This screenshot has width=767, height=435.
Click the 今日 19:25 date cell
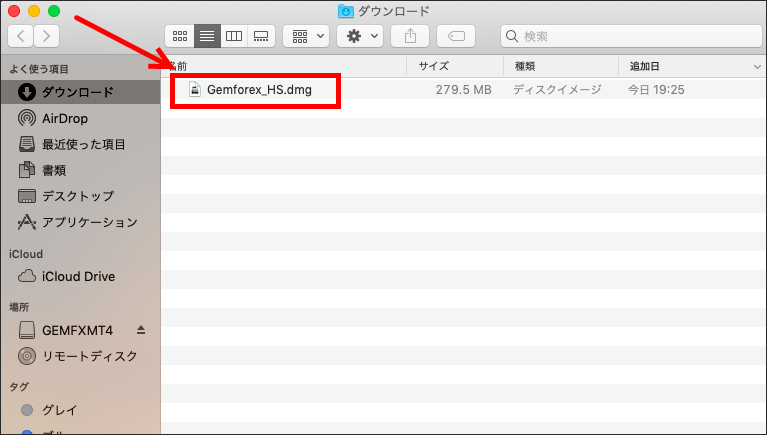click(x=656, y=90)
